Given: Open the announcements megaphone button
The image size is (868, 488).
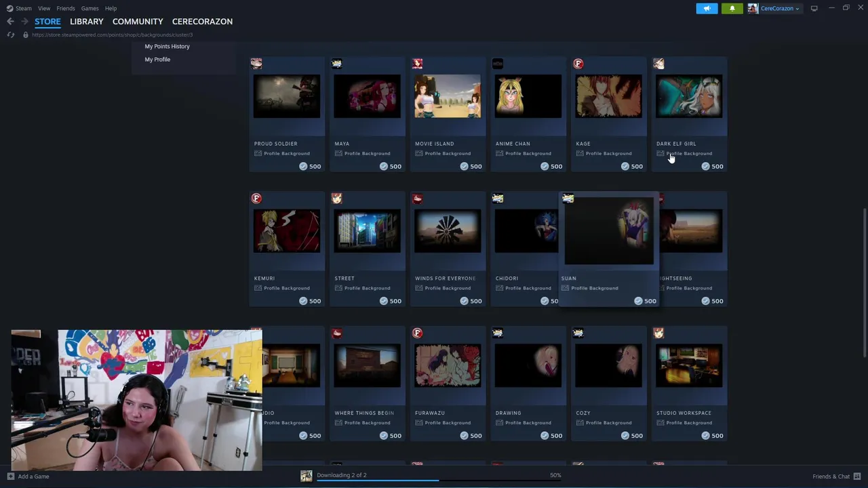Looking at the screenshot, I should [x=707, y=8].
